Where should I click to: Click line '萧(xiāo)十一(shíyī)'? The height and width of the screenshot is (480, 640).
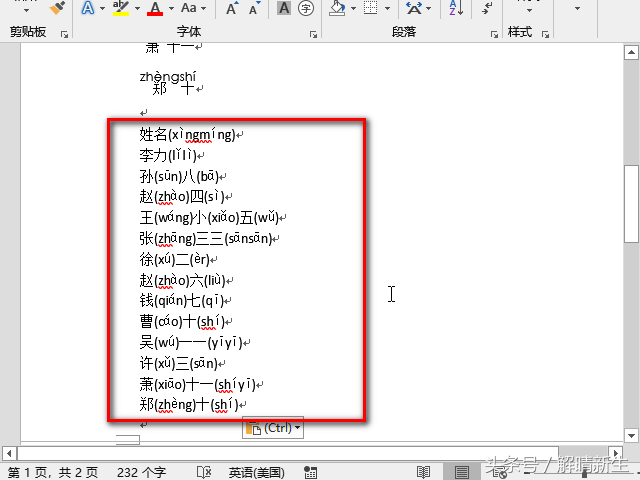point(198,384)
